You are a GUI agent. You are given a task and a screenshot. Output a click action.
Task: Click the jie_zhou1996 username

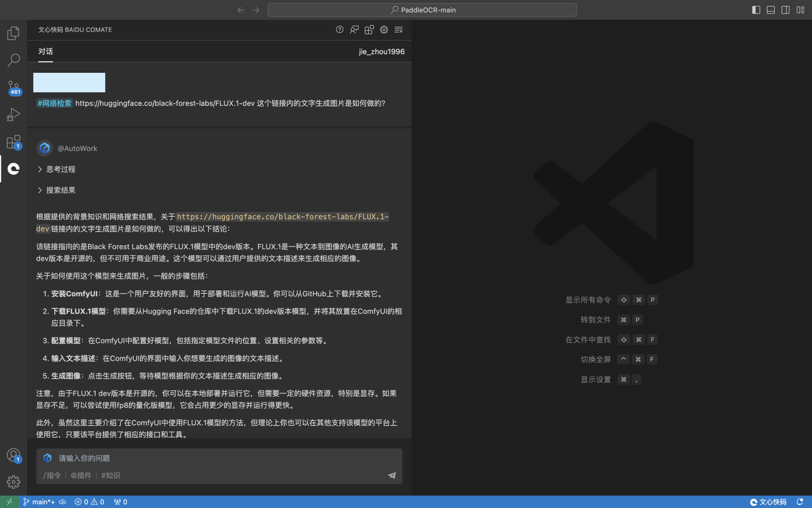pyautogui.click(x=382, y=51)
